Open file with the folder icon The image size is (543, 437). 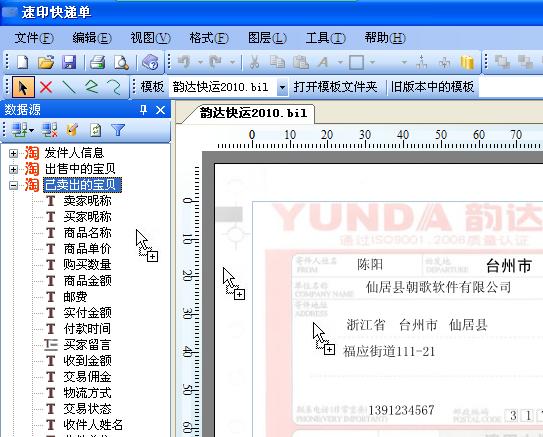46,62
